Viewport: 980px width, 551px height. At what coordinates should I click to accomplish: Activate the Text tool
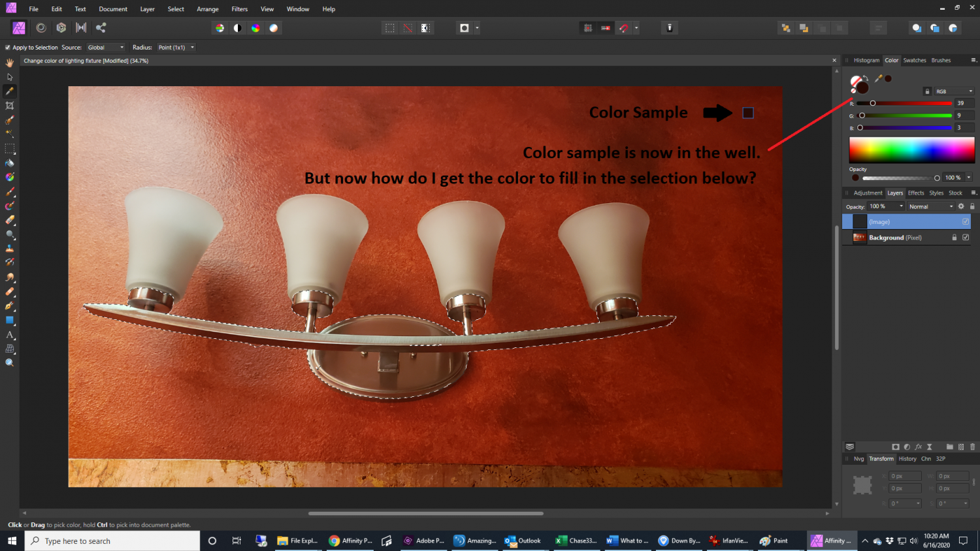point(10,334)
